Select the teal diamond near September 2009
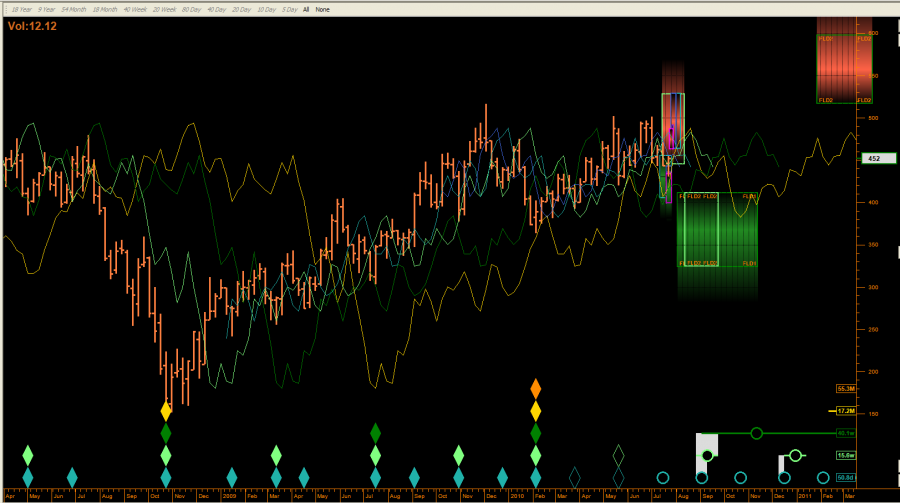This screenshot has height=503, width=900. click(414, 477)
